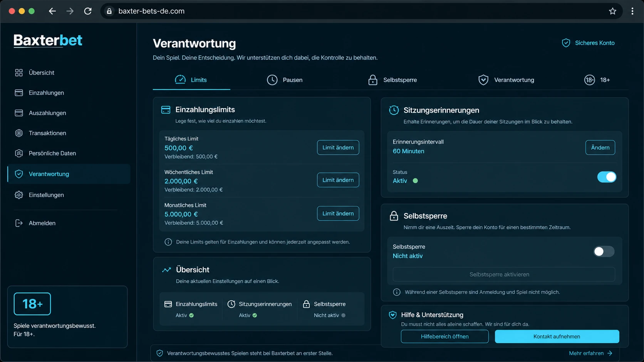Switch to the Pausen tab

285,80
